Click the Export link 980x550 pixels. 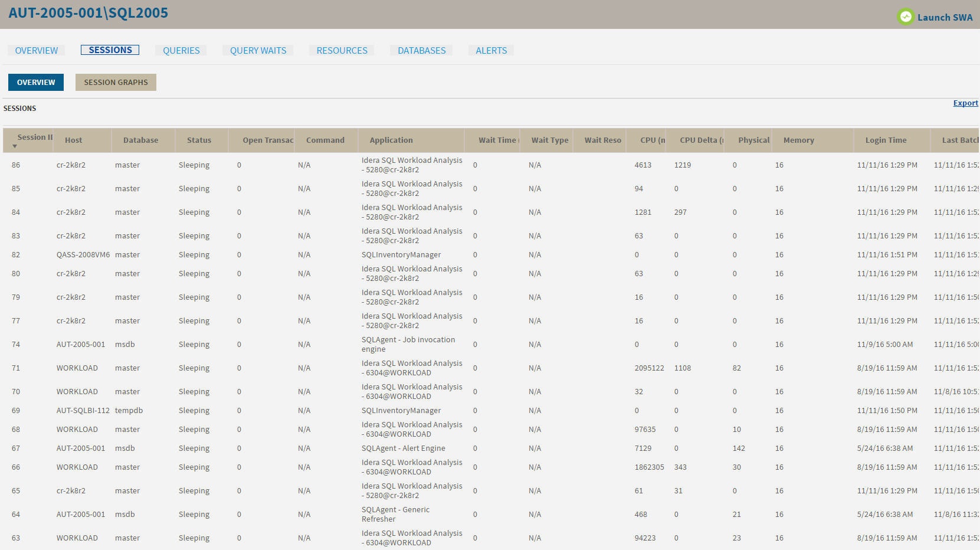(965, 103)
